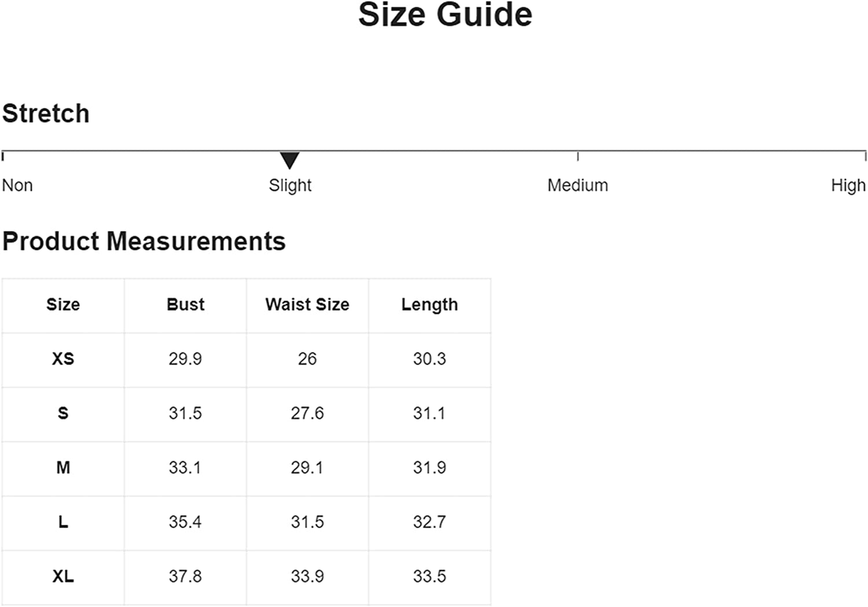Select the Waist Size column header
The height and width of the screenshot is (607, 868).
[x=308, y=304]
